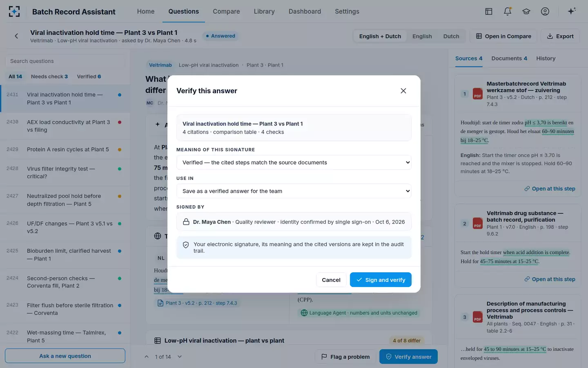Switch to Documents 4 tab
Image resolution: width=588 pixels, height=368 pixels.
click(509, 58)
